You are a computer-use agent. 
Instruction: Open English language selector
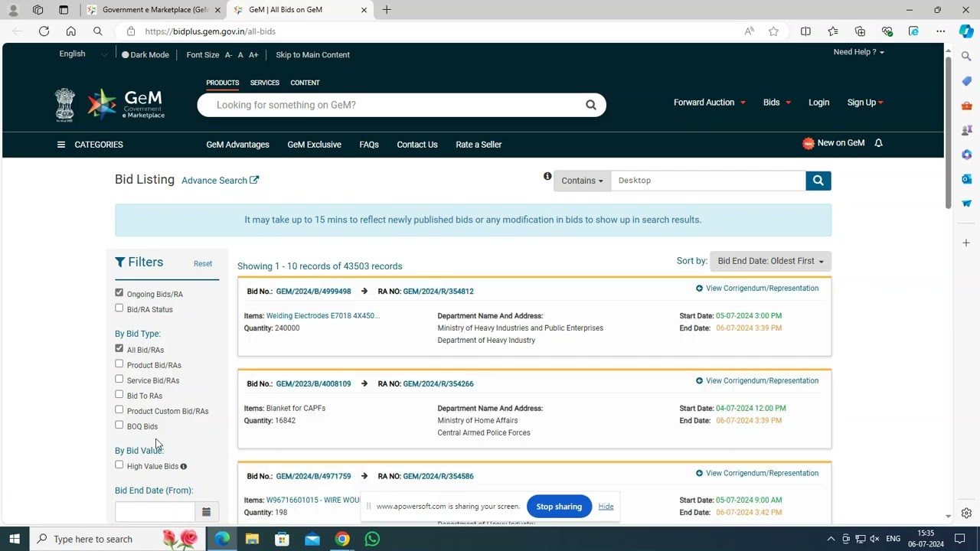click(x=83, y=54)
